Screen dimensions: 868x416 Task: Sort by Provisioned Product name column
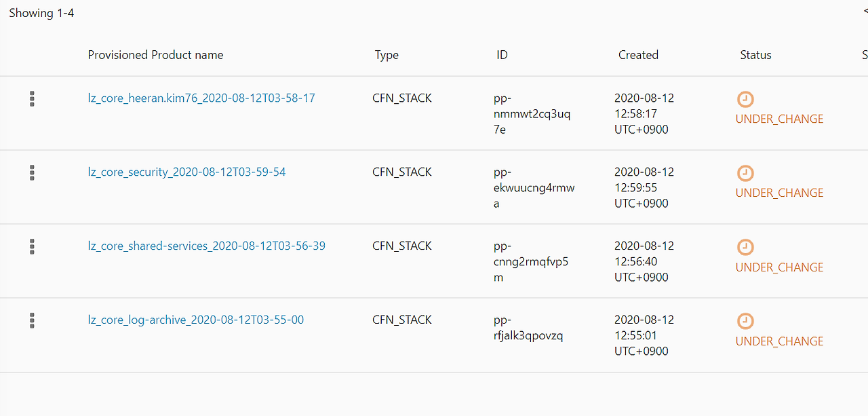pos(155,55)
